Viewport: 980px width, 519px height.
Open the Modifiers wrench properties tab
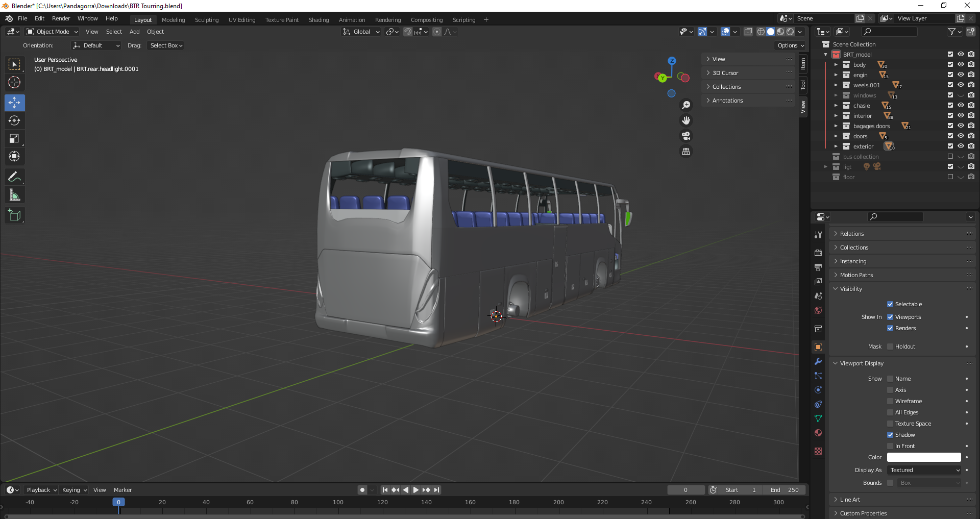coord(818,361)
